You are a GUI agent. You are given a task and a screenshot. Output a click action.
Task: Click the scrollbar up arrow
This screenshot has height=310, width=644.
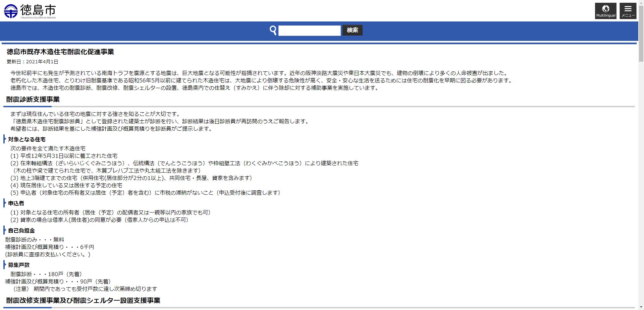[641, 2]
